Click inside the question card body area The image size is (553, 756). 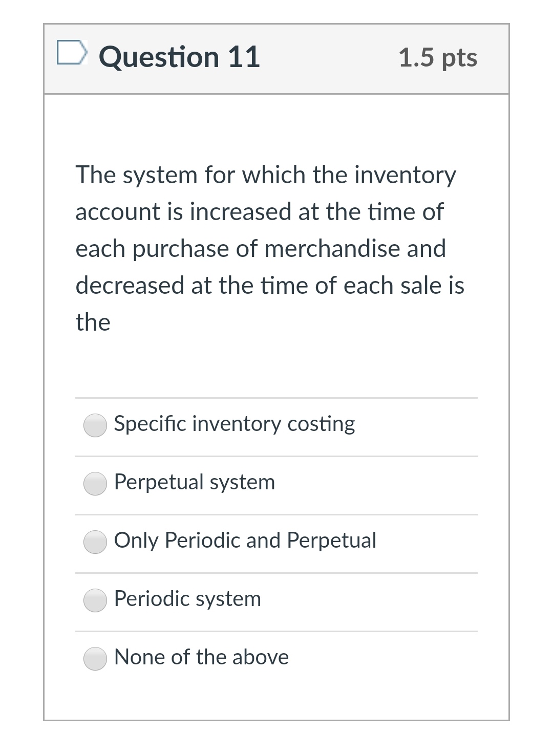click(276, 358)
